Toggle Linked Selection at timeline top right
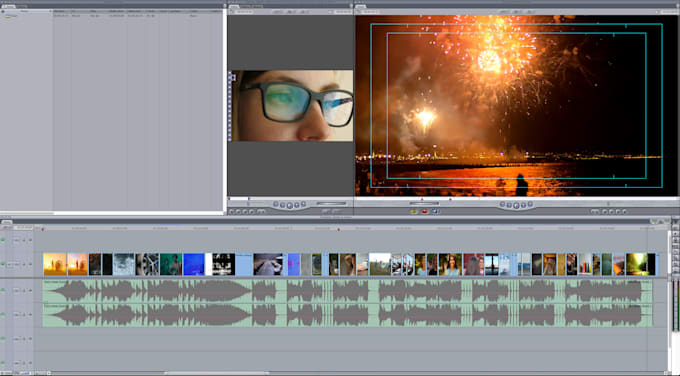The width and height of the screenshot is (680, 376). [654, 222]
